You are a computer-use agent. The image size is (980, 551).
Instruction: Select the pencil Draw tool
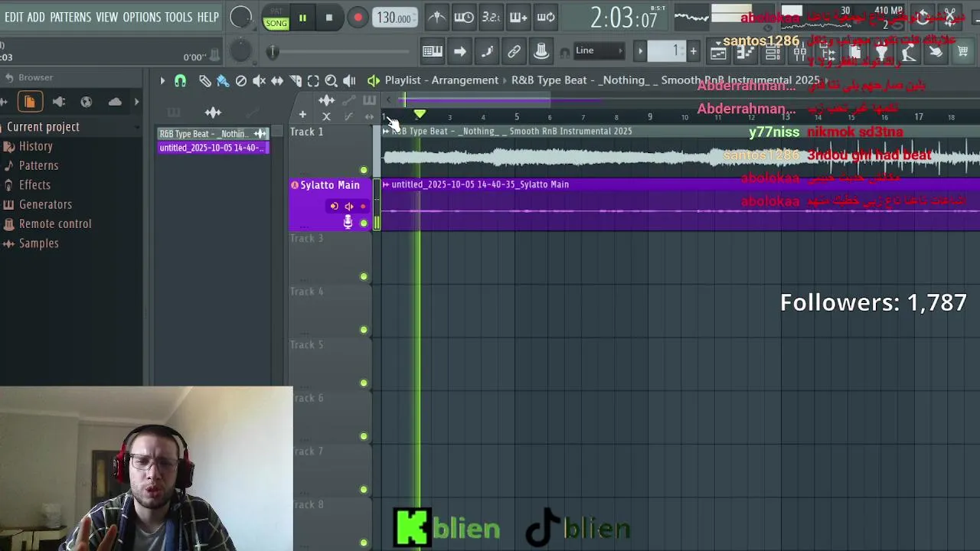tap(204, 80)
